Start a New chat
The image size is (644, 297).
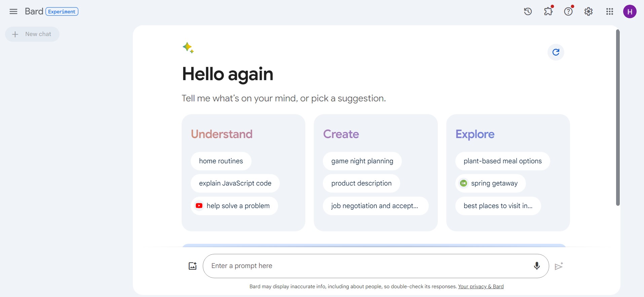point(32,34)
